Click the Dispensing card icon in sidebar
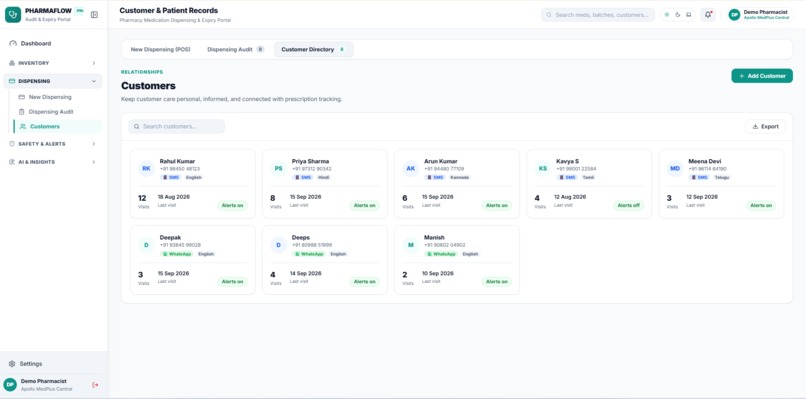This screenshot has height=399, width=806. click(x=12, y=81)
